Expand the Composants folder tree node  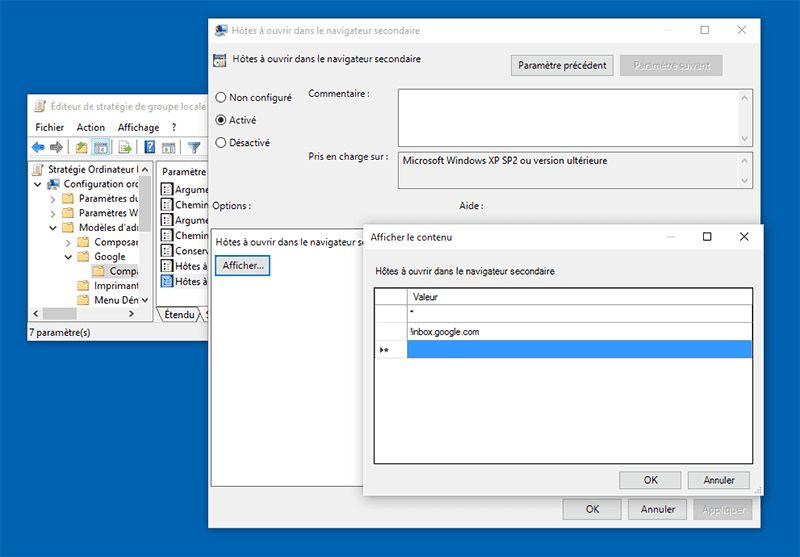[x=68, y=242]
